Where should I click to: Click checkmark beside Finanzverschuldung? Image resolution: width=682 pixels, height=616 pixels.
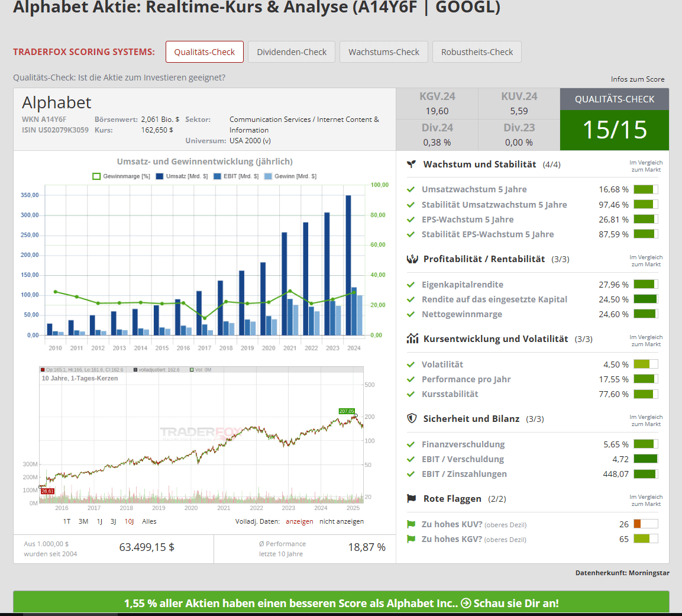click(x=411, y=444)
